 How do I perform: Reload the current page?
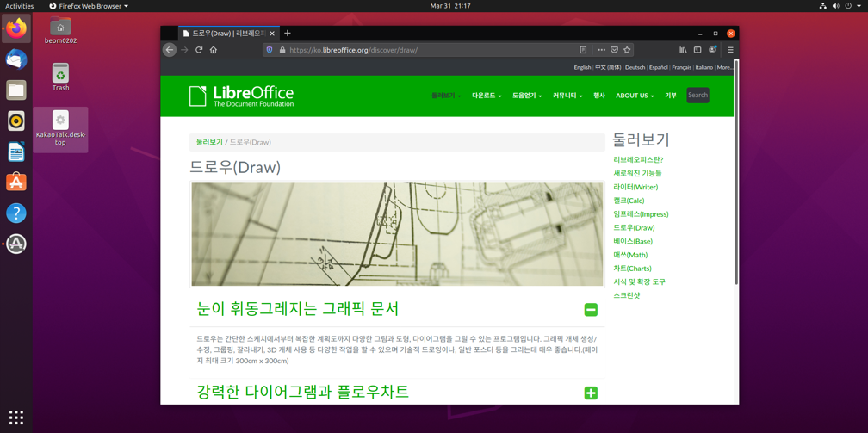click(199, 49)
